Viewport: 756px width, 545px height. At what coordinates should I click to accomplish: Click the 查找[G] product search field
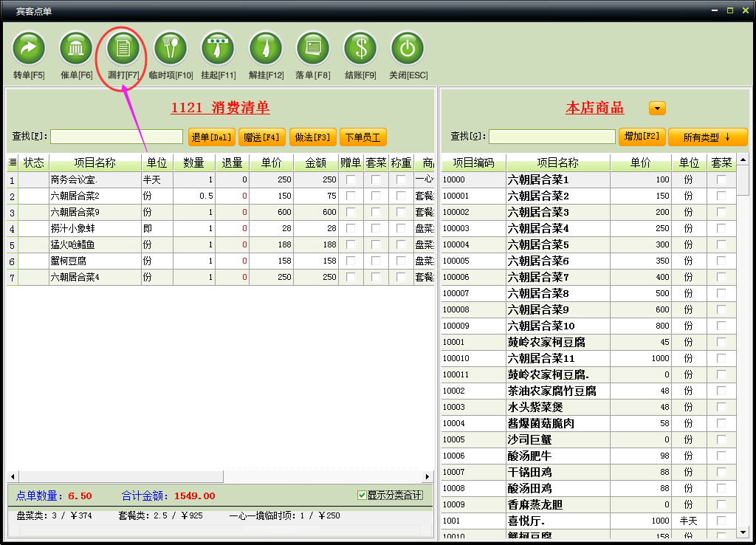[551, 137]
